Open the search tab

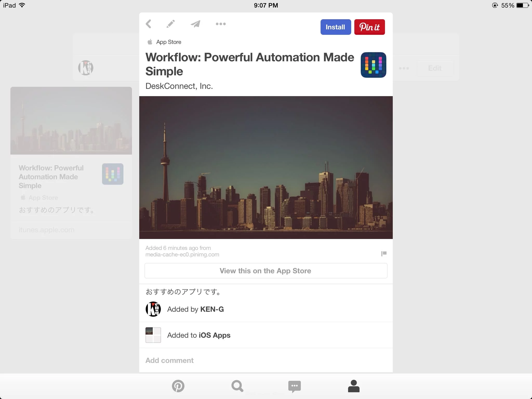(x=237, y=386)
